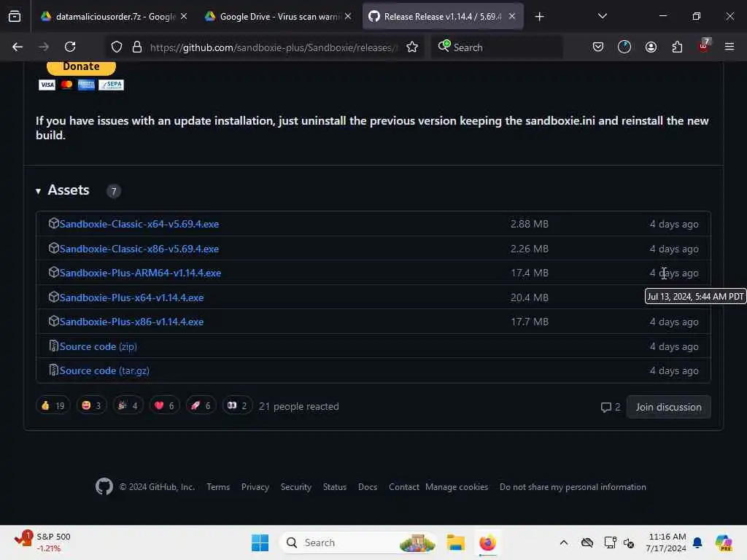Open the Save to Pocket icon
This screenshot has height=560, width=747.
(x=598, y=47)
